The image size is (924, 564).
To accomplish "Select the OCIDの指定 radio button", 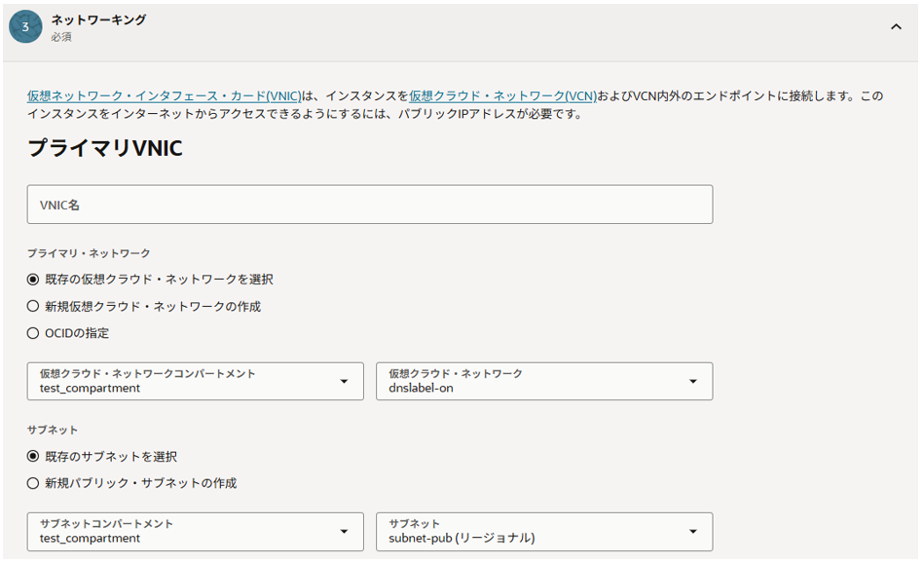I will pos(33,333).
